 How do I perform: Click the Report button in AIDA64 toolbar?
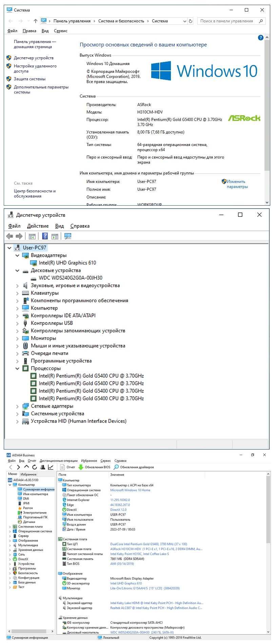tap(67, 467)
